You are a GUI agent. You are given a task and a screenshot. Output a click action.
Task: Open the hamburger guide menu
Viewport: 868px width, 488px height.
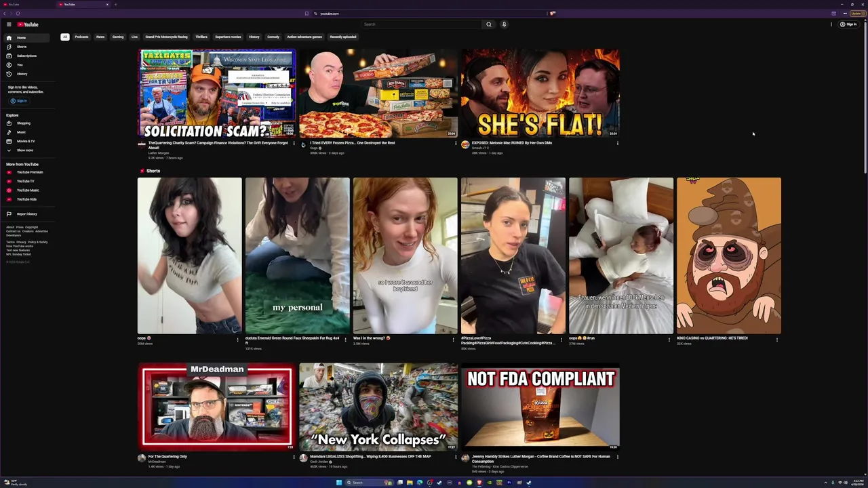(9, 24)
